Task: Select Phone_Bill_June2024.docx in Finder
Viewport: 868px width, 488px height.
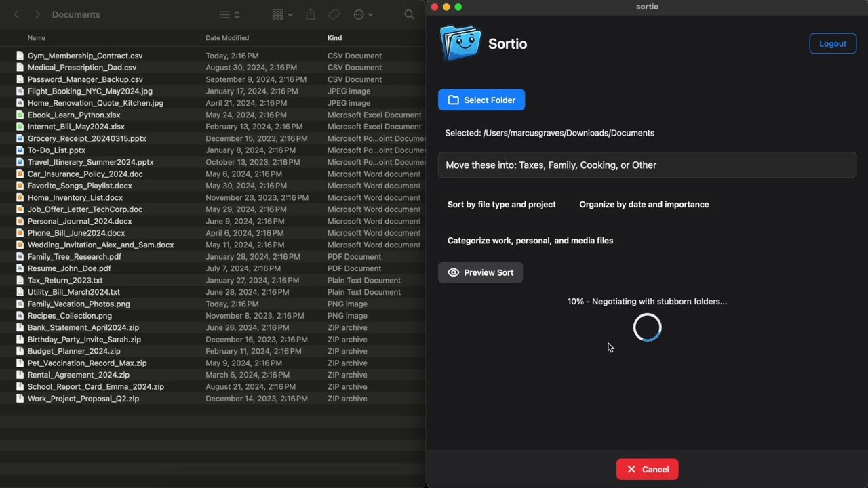Action: tap(77, 233)
